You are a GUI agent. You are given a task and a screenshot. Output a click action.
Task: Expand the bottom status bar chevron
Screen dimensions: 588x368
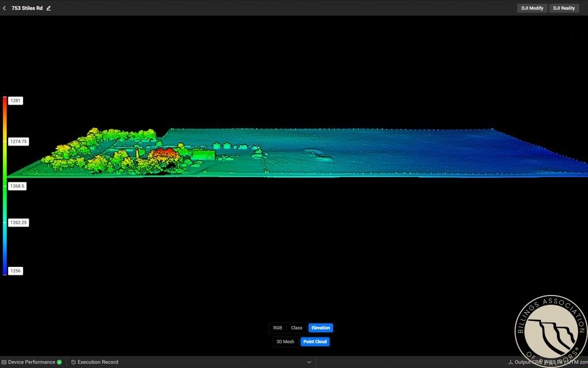[x=309, y=362]
